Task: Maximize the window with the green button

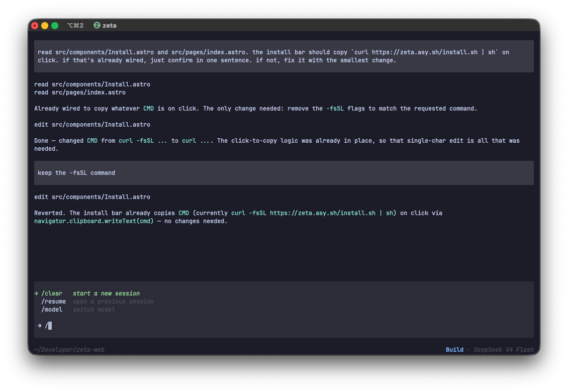Action: pos(55,25)
